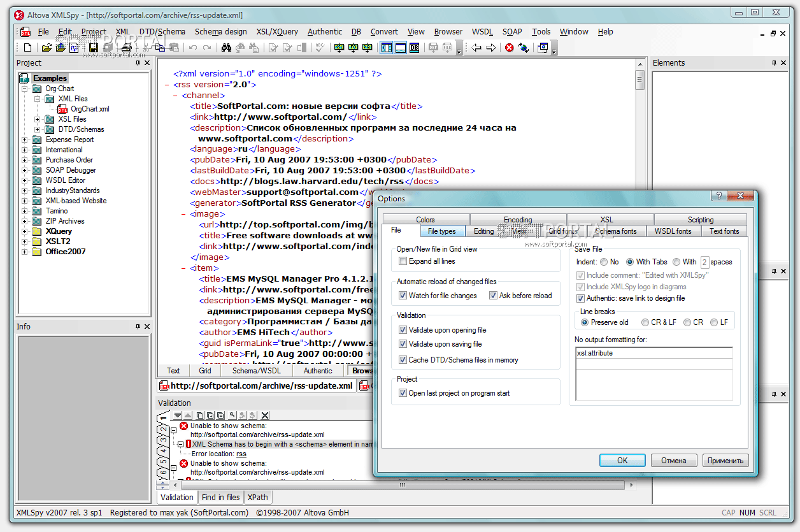Image resolution: width=800 pixels, height=532 pixels.
Task: Click the Open URL toolbar icon
Action: (x=61, y=47)
